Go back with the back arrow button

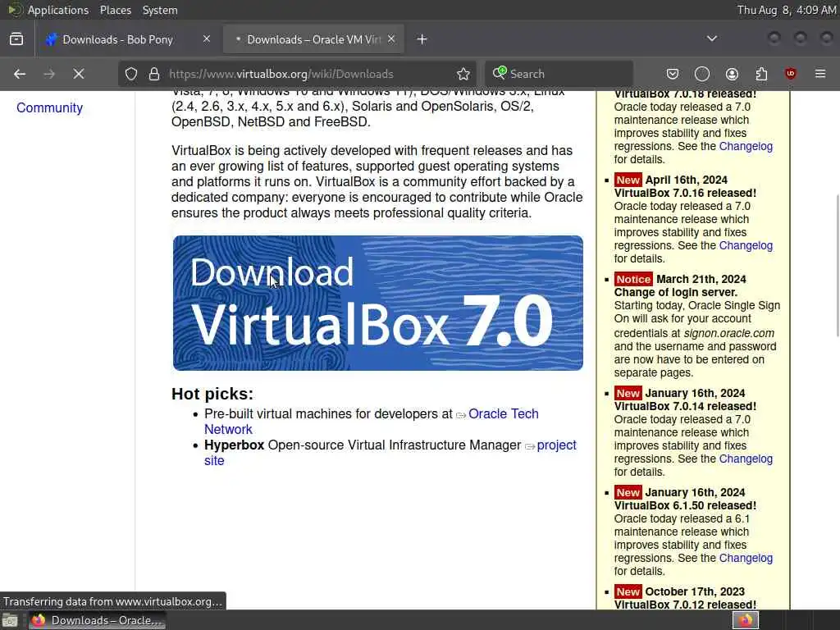20,74
